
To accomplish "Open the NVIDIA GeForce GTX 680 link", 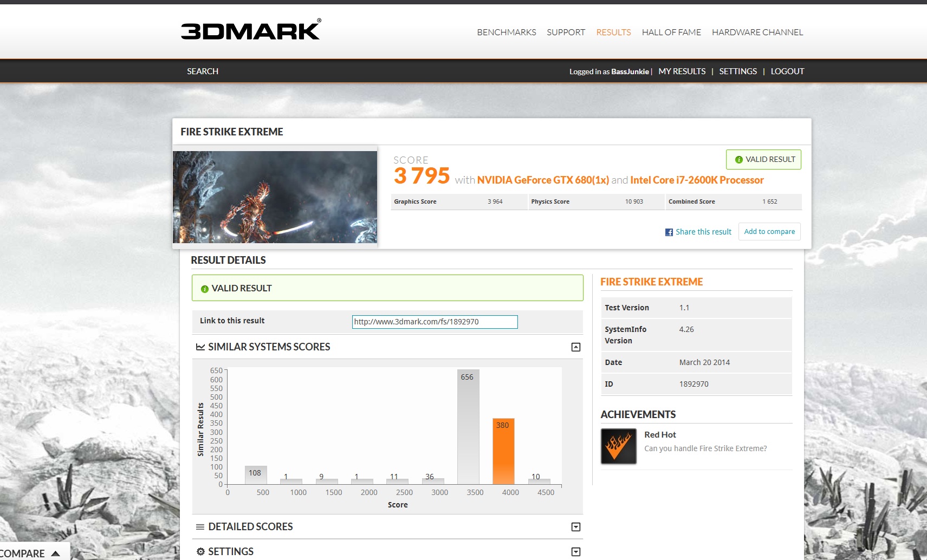I will (543, 180).
